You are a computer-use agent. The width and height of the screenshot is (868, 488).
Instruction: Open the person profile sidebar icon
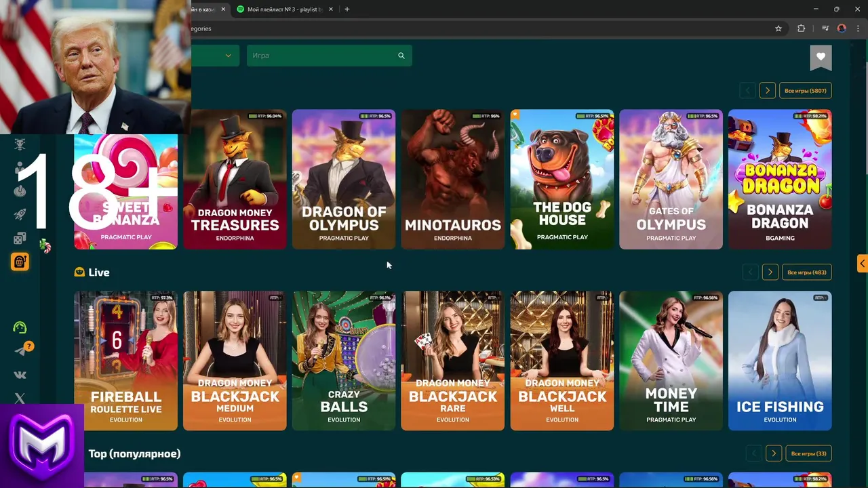[x=20, y=167]
